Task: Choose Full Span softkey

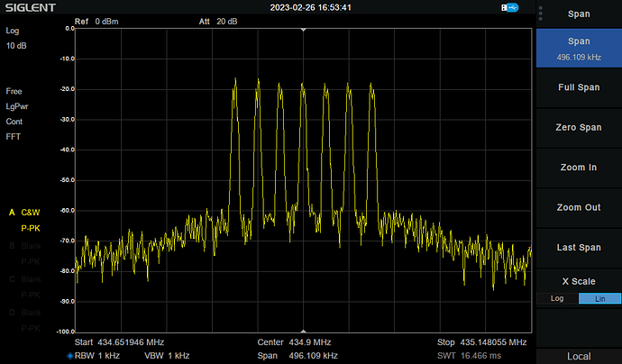Action: (579, 87)
